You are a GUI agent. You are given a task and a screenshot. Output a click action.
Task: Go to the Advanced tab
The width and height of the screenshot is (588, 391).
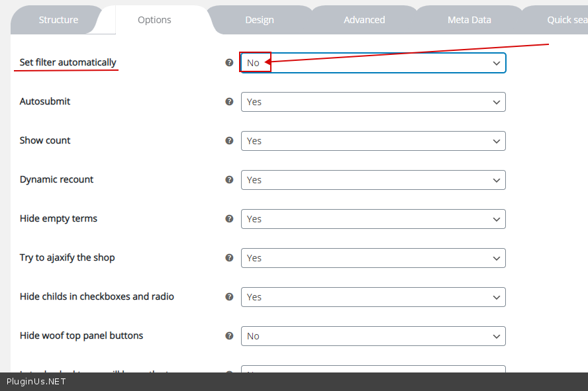tap(364, 20)
